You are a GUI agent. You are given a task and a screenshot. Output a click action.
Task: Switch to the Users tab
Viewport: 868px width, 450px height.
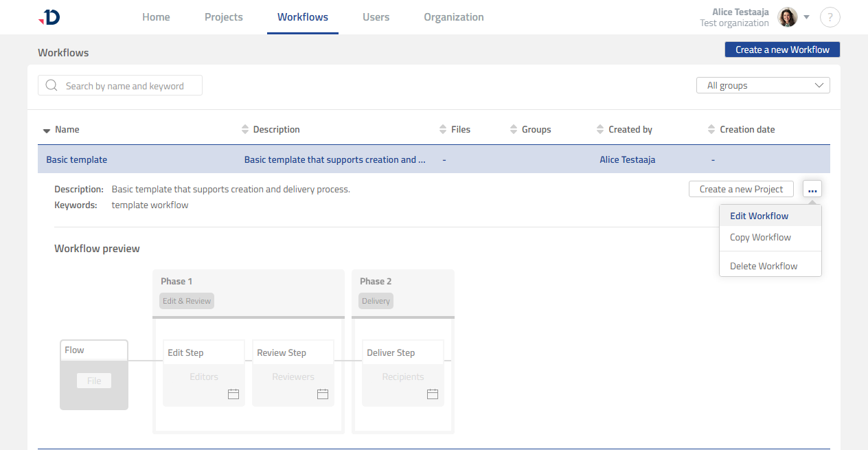point(376,17)
